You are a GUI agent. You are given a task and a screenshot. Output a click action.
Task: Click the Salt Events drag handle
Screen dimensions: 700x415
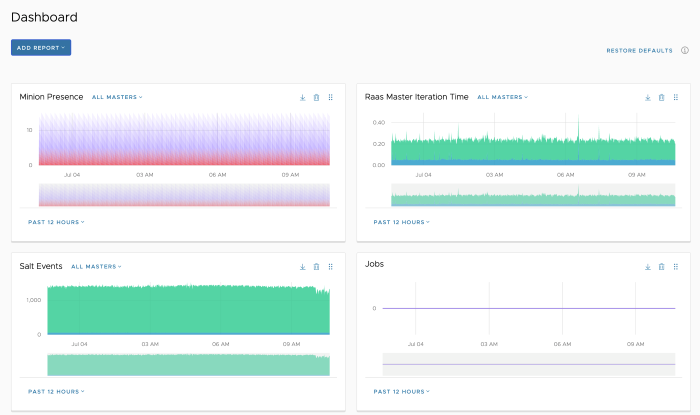coord(331,267)
